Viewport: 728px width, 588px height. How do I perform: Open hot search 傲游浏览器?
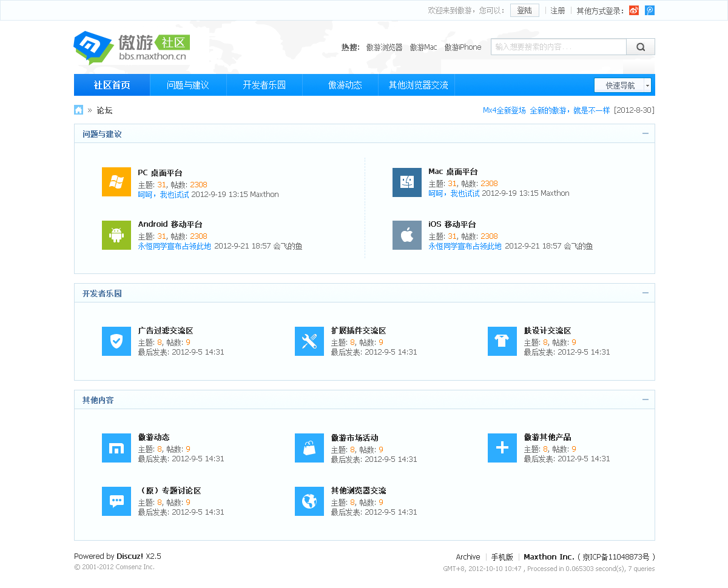[x=384, y=47]
